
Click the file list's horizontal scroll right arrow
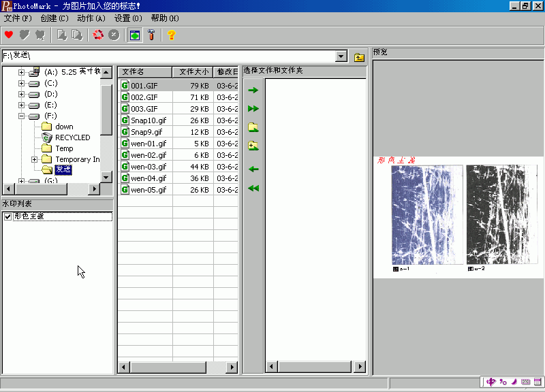(x=232, y=367)
